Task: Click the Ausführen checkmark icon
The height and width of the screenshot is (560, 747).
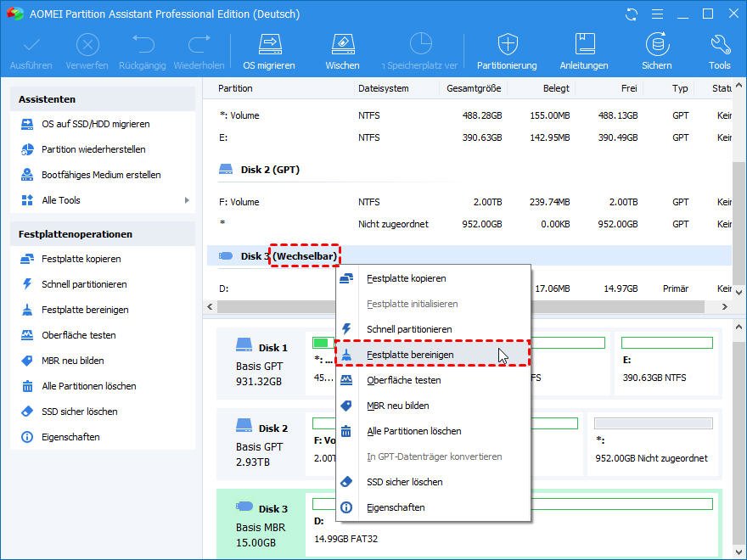Action: (31, 45)
